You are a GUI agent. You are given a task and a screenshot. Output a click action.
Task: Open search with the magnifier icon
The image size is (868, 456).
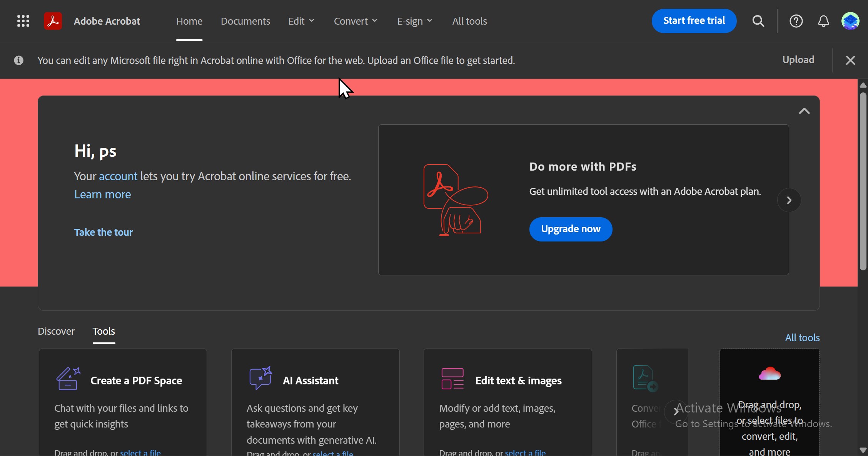click(x=758, y=21)
